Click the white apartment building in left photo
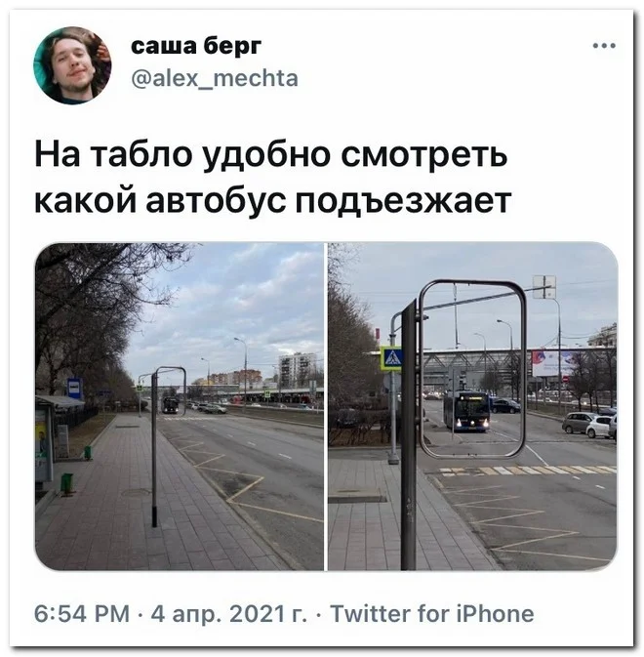This screenshot has width=644, height=657. (x=298, y=369)
